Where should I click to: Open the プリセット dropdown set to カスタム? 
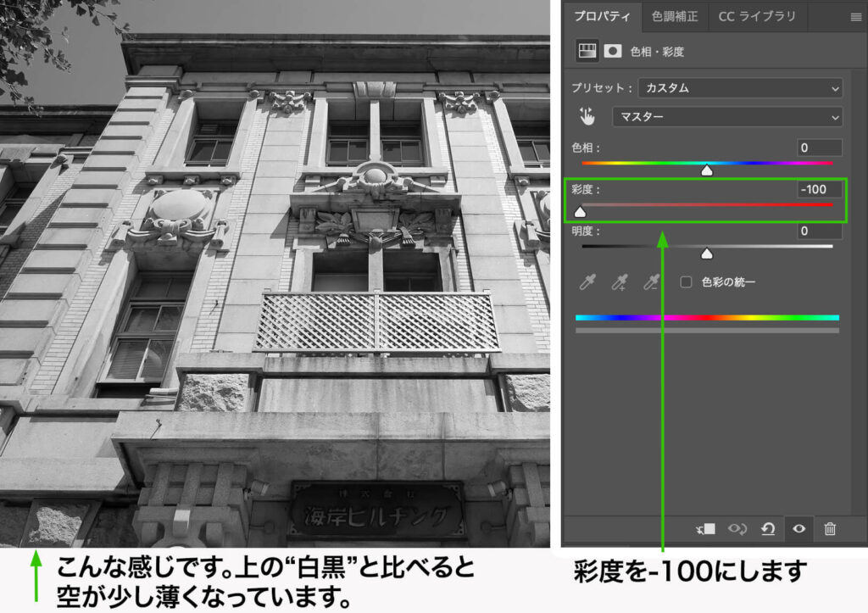pyautogui.click(x=740, y=88)
